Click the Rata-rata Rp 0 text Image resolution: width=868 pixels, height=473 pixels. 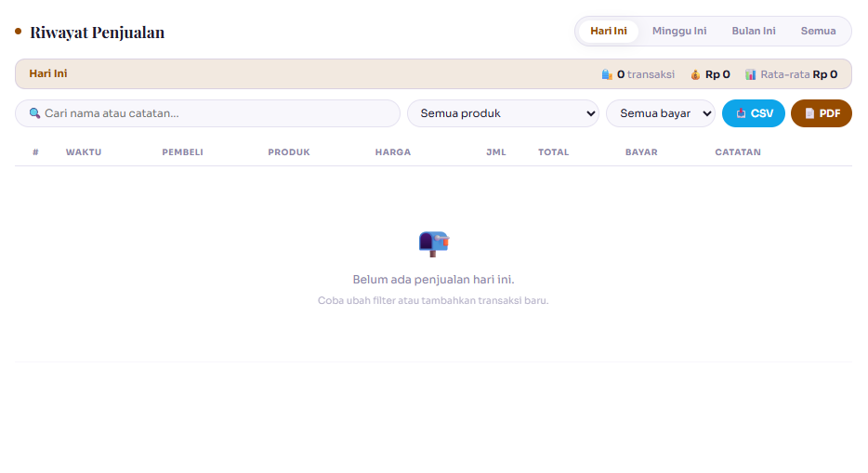799,74
